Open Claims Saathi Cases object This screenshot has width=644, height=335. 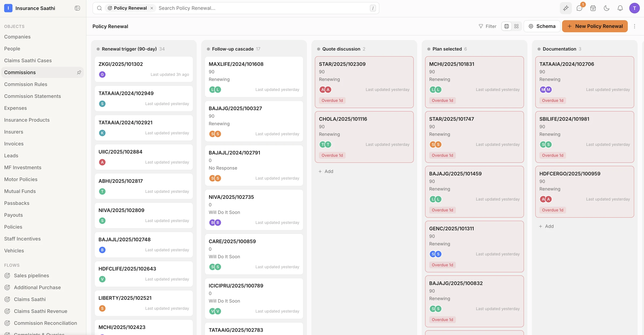point(28,61)
